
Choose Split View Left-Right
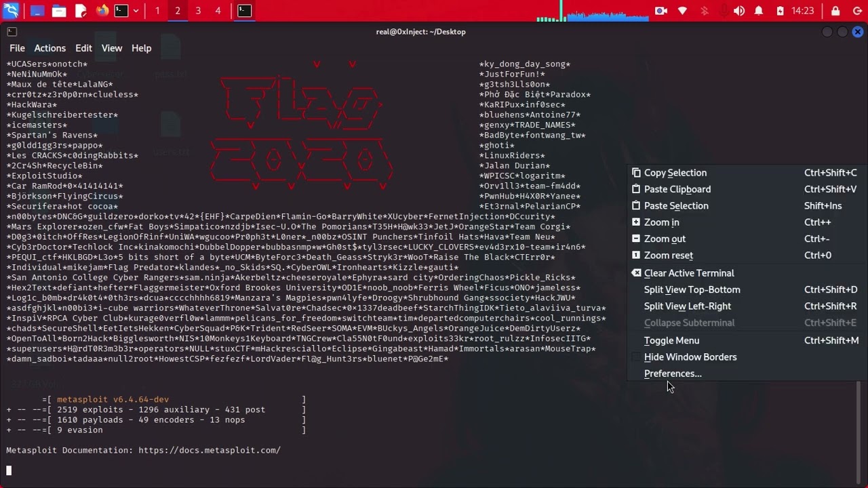pos(745,306)
